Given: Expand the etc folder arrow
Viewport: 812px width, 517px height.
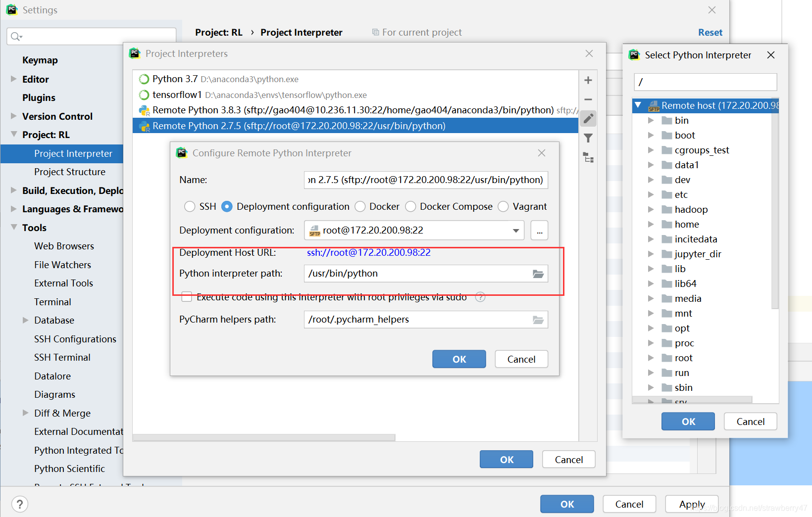Looking at the screenshot, I should point(651,194).
